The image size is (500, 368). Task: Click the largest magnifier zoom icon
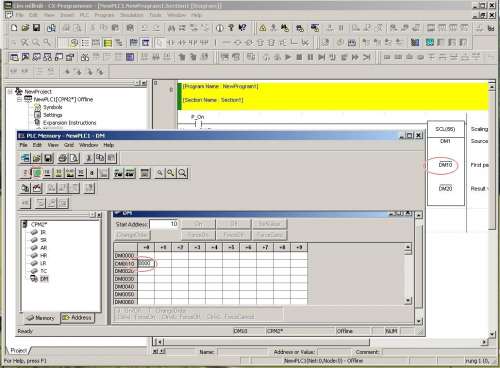(182, 173)
